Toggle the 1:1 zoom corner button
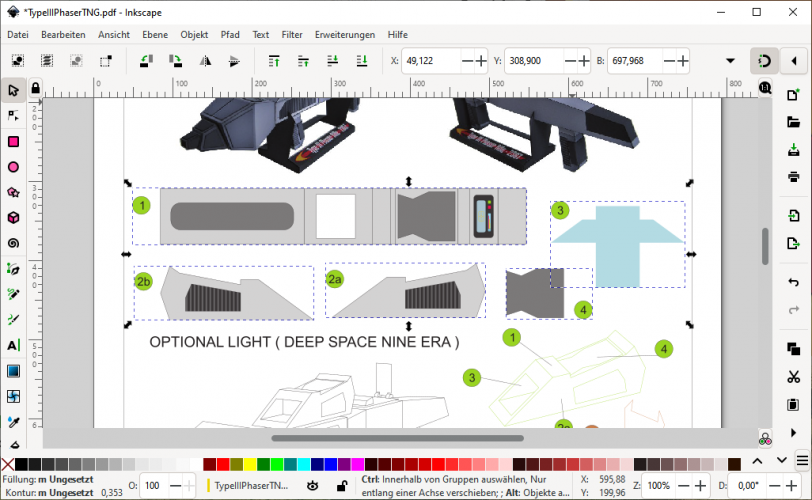The width and height of the screenshot is (812, 500). tap(765, 87)
